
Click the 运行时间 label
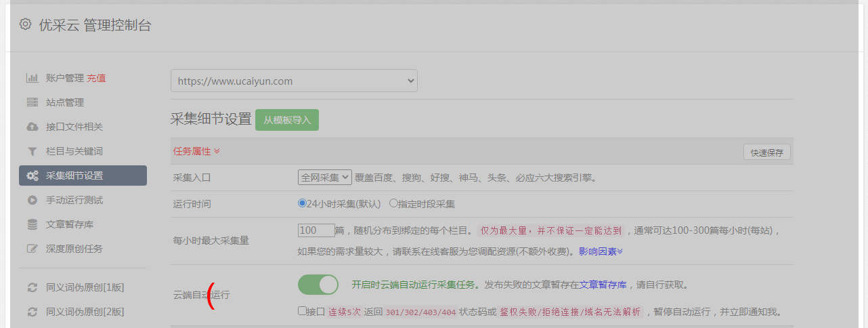192,203
